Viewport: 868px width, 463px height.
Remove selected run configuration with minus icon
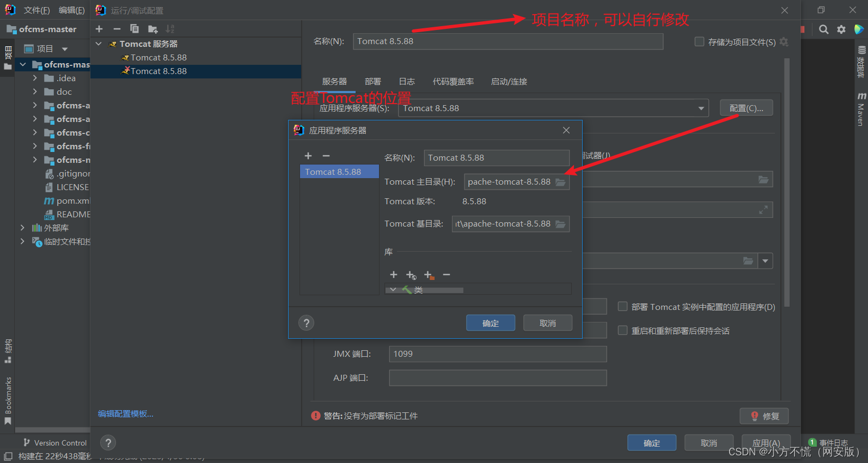(x=117, y=29)
